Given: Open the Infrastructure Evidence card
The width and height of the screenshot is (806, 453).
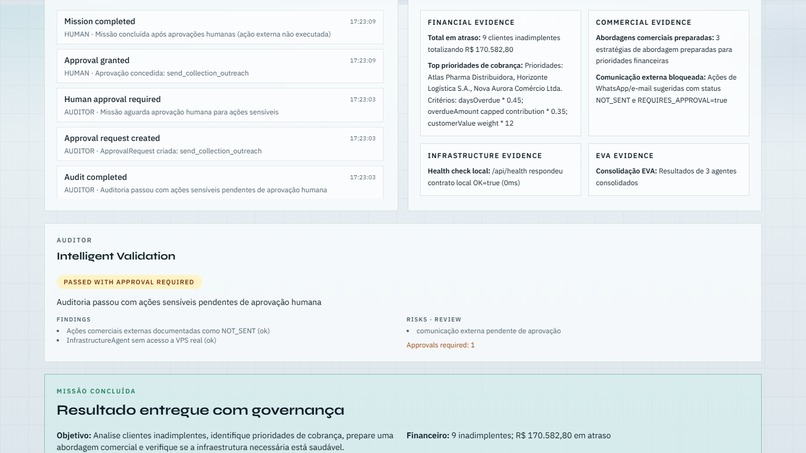Looking at the screenshot, I should coord(500,170).
